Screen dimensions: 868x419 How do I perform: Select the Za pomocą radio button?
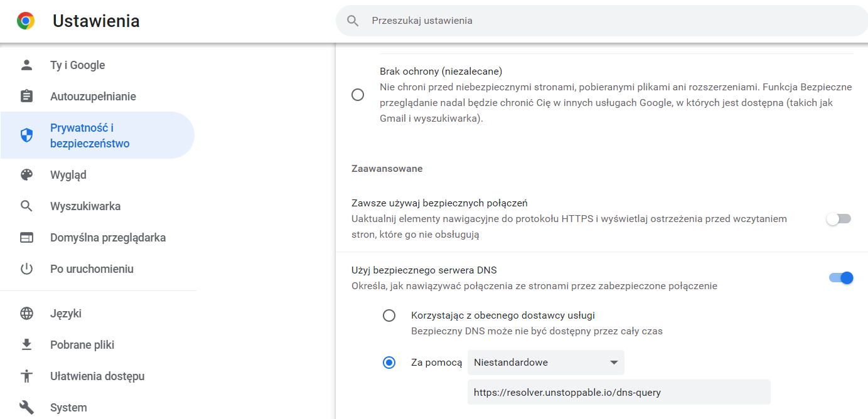389,363
